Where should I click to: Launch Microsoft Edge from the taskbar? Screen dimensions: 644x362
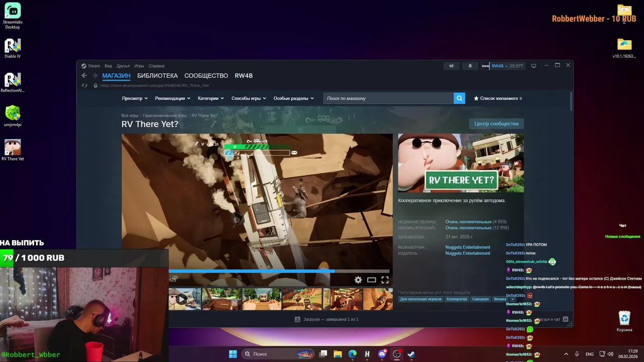tap(353, 354)
